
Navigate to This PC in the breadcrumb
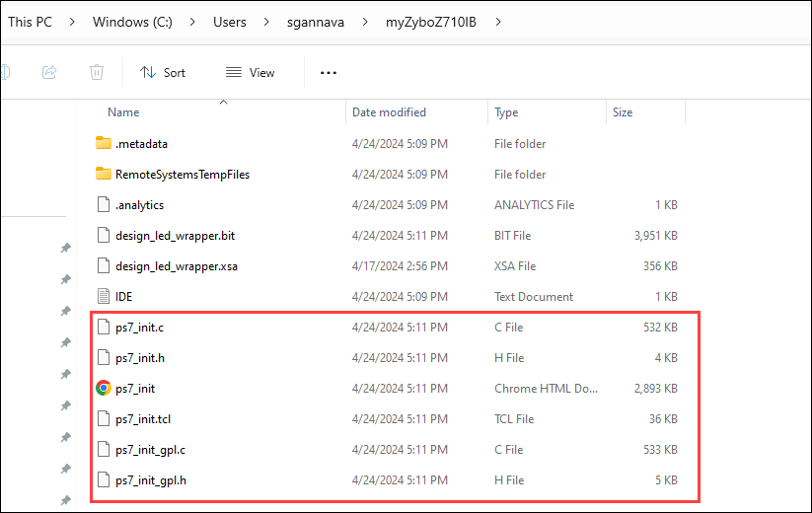click(30, 22)
